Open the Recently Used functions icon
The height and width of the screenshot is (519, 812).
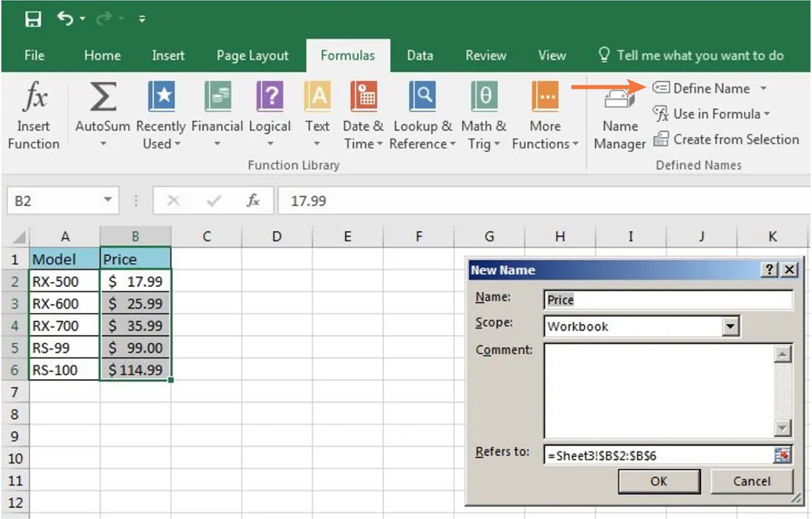pos(161,96)
